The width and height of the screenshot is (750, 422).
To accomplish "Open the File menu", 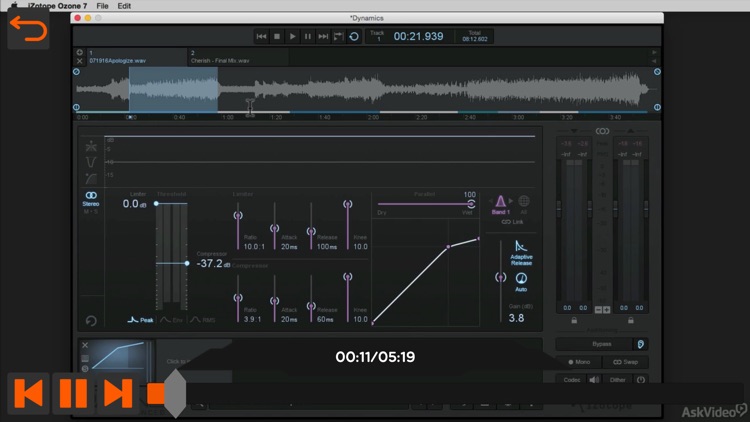I will click(x=102, y=6).
